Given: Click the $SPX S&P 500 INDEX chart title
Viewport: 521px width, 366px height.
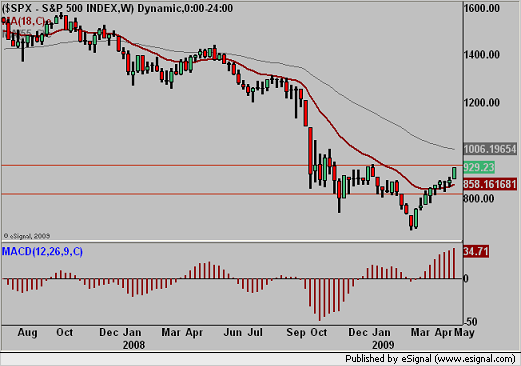Looking at the screenshot, I should coord(117,8).
